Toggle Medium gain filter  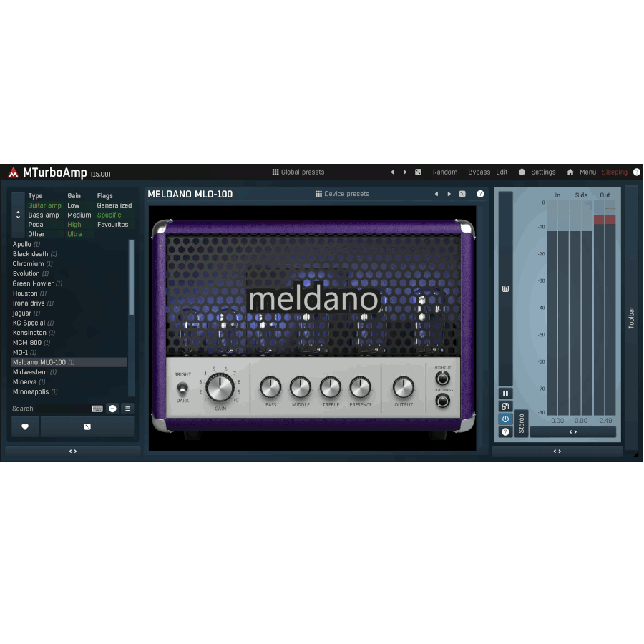(x=79, y=215)
